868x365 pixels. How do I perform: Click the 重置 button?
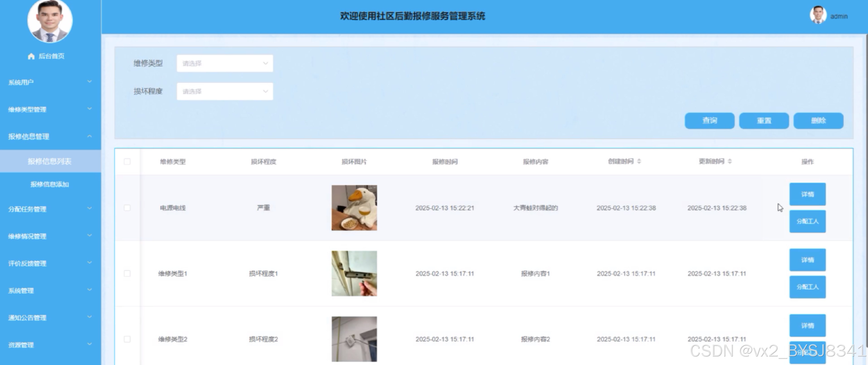click(764, 121)
